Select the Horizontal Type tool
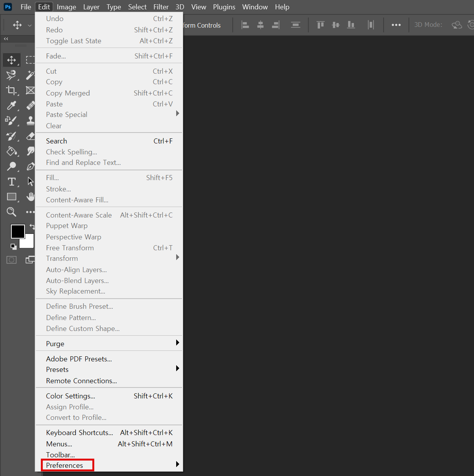 11,182
